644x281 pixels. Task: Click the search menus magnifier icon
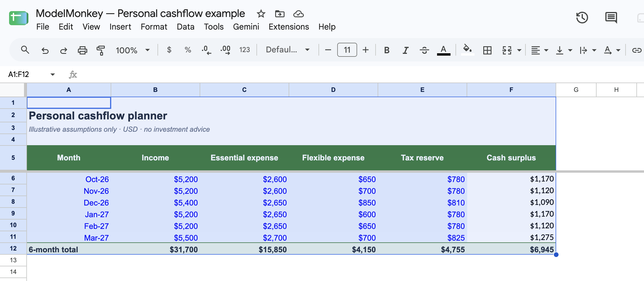coord(25,50)
